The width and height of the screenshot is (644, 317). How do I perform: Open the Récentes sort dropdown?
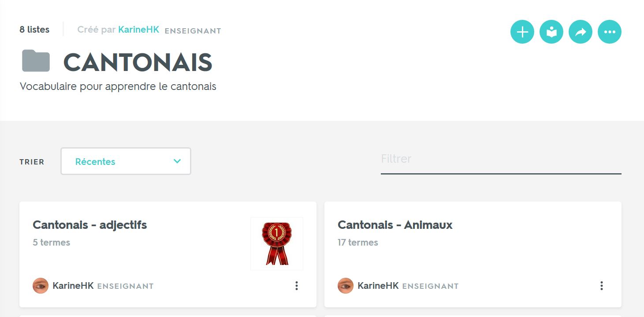[126, 161]
